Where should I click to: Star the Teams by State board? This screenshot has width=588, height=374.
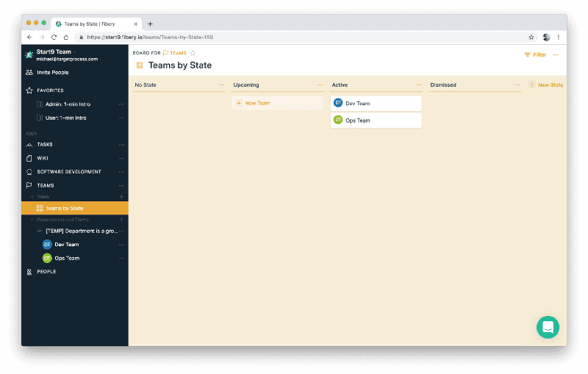click(x=193, y=53)
